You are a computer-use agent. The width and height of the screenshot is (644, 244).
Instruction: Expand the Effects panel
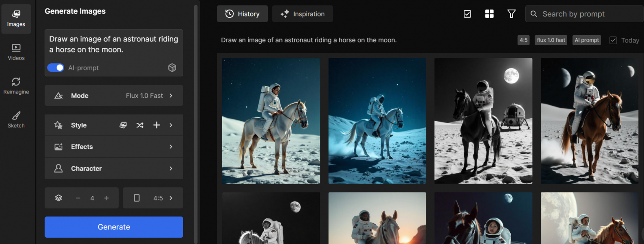click(x=114, y=146)
